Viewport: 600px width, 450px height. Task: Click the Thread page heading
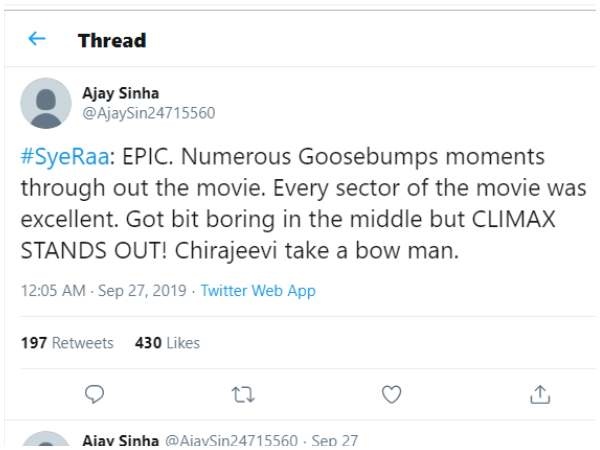point(112,41)
